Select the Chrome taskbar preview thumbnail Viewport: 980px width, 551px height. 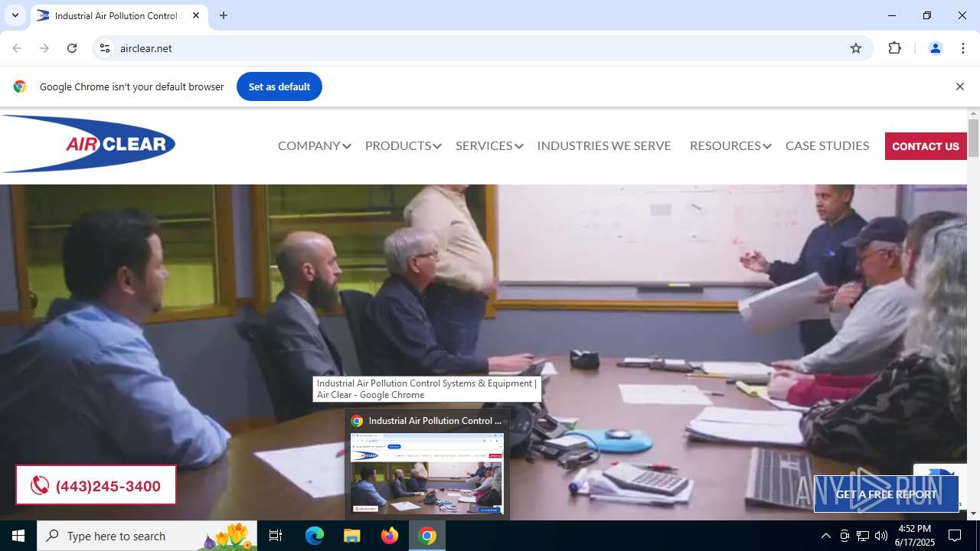(427, 473)
